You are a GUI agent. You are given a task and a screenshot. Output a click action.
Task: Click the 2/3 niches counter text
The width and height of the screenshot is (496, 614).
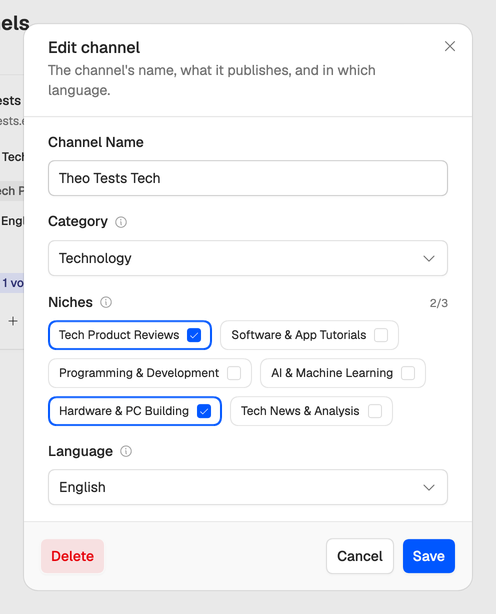point(438,303)
